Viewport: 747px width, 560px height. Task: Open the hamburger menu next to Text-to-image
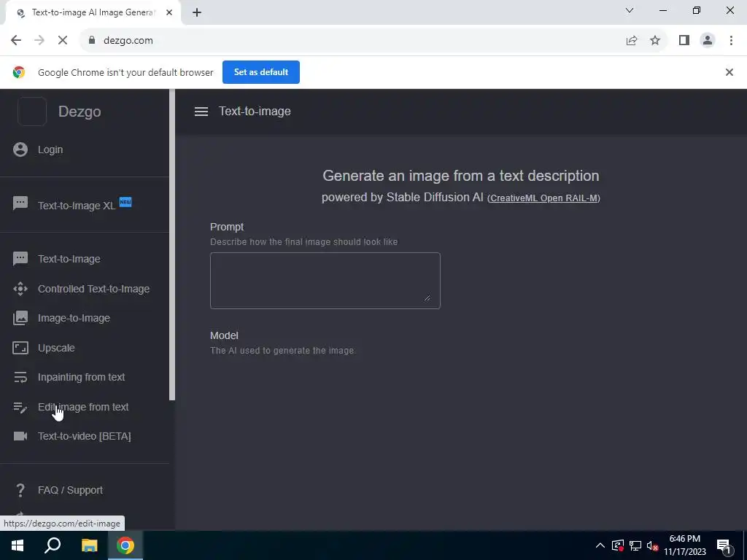(201, 112)
